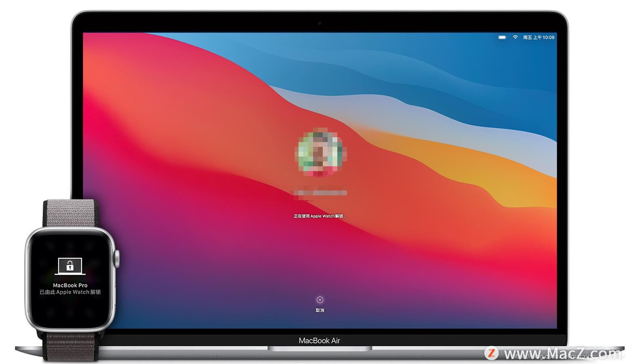Click the date and time 周五 上午10:09
This screenshot has height=364, width=629.
pos(539,37)
